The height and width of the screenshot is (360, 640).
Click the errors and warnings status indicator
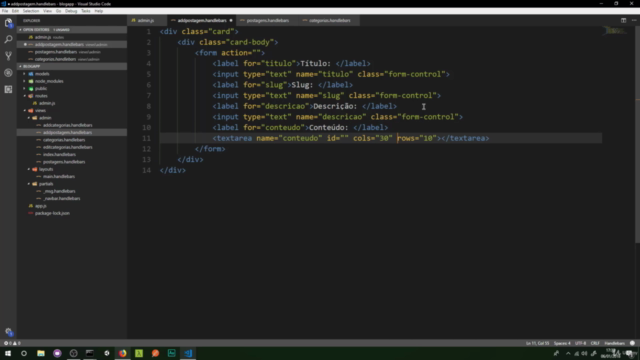[x=12, y=343]
